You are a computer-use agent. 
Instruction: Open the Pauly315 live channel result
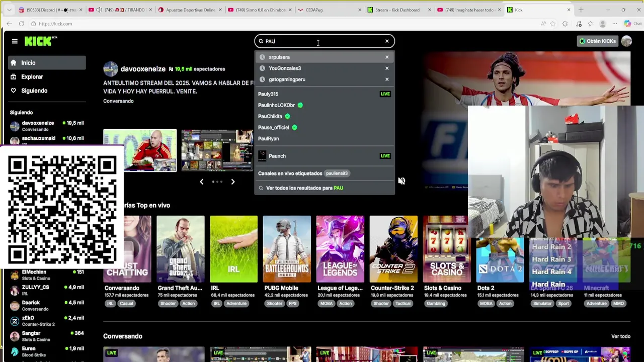pos(324,94)
